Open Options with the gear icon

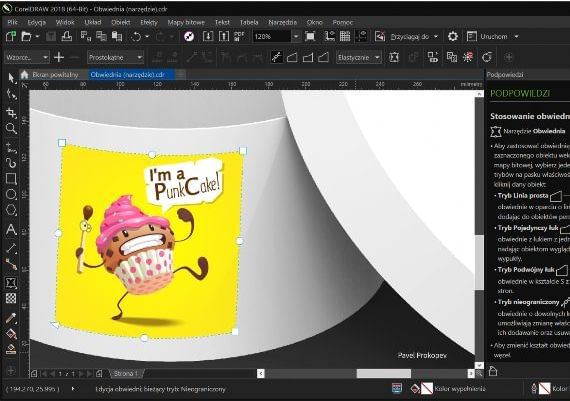(x=453, y=36)
